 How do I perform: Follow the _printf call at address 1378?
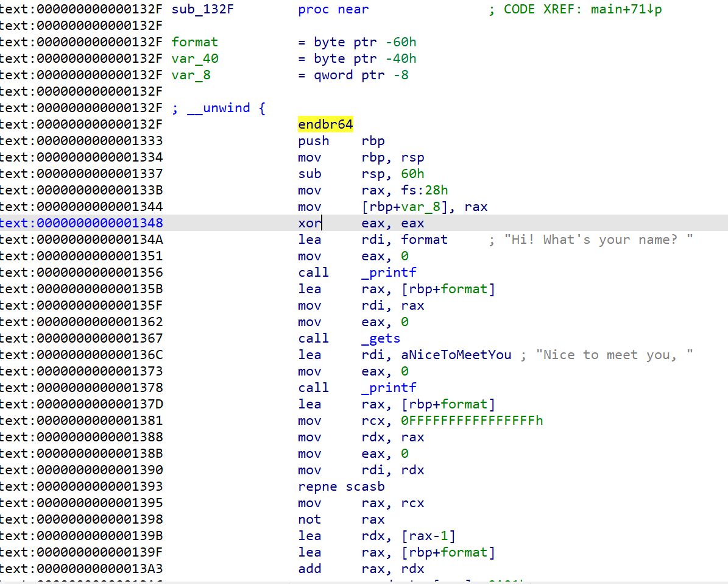tap(389, 388)
